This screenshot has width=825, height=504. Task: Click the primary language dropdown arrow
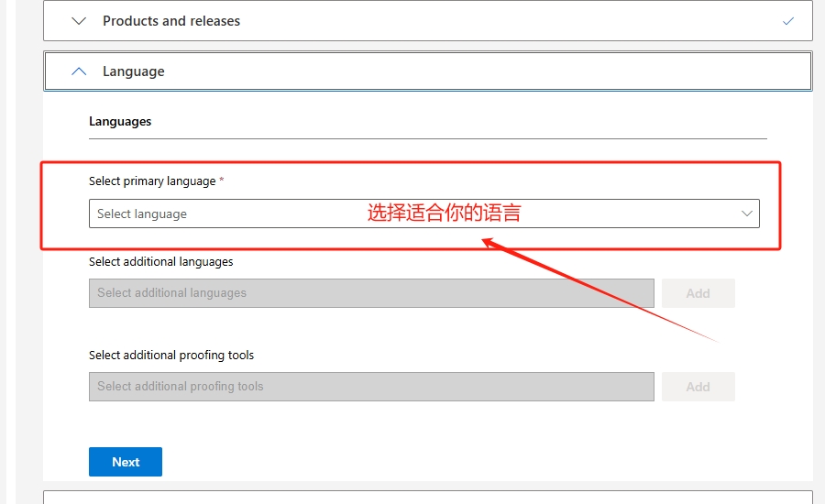pos(746,214)
